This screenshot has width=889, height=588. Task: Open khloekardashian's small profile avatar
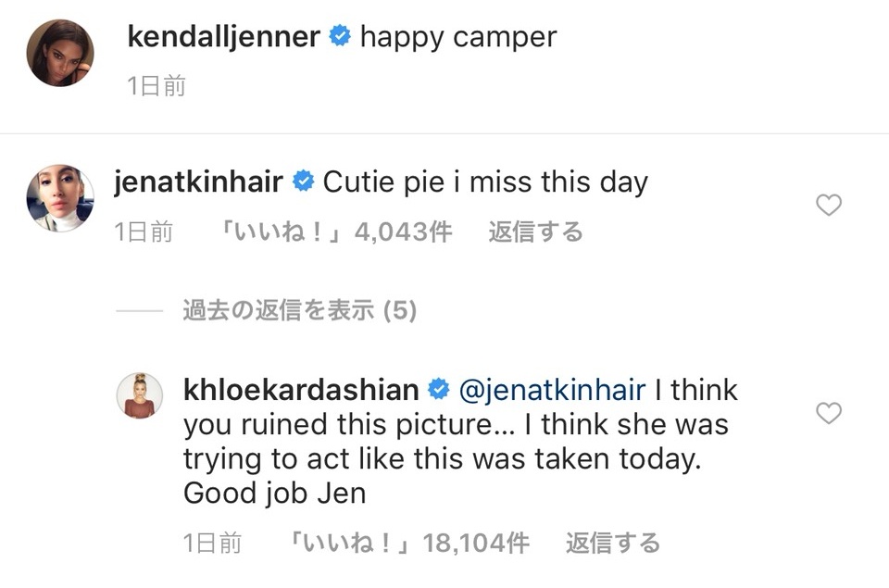(140, 396)
